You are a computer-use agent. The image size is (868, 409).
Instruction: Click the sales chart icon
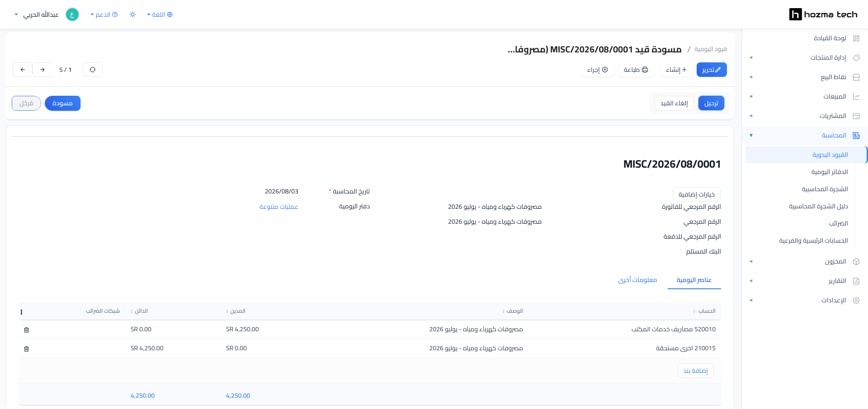pyautogui.click(x=856, y=97)
